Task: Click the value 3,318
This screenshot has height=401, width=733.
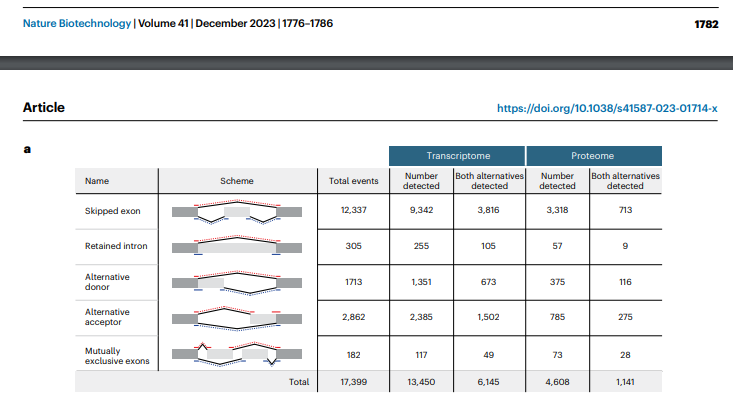Action: click(x=557, y=210)
